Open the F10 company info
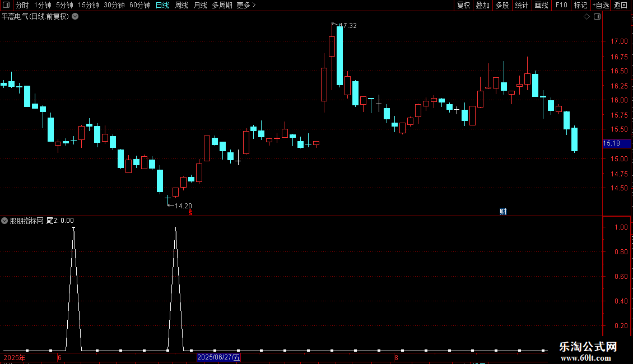633x364 pixels. coord(561,5)
